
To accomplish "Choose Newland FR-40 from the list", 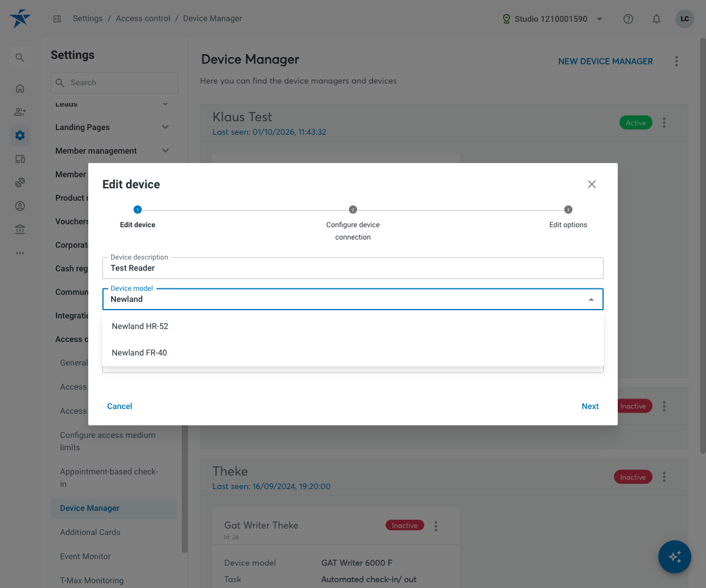I will 353,353.
